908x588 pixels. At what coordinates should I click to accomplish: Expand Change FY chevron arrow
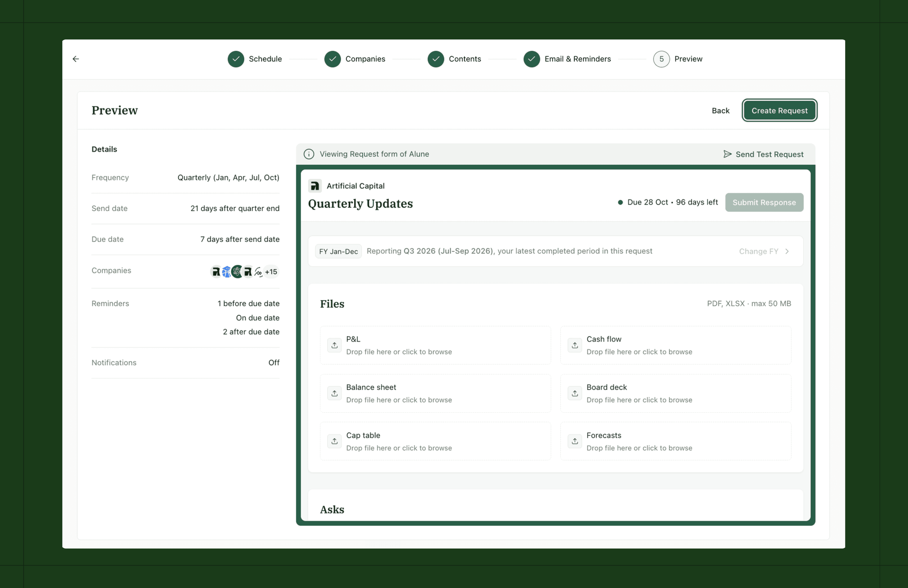coord(787,251)
